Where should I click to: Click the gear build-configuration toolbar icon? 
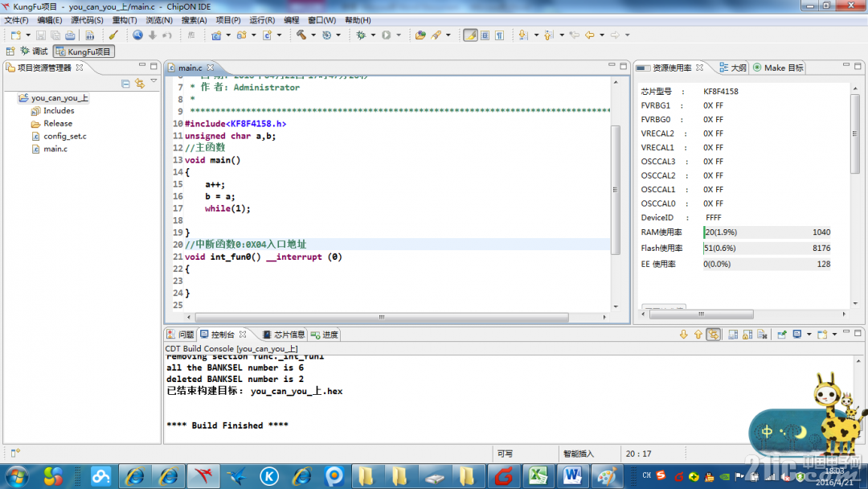pos(326,35)
